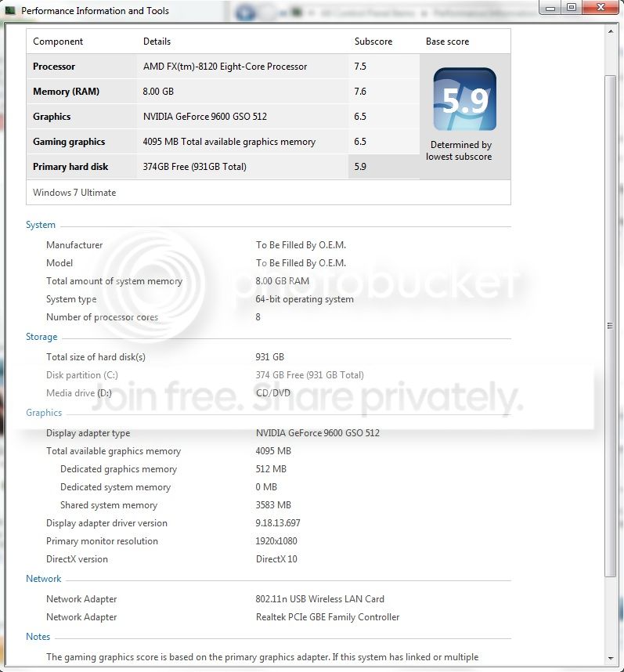The width and height of the screenshot is (624, 672).
Task: Click the System section heading
Action: coord(40,225)
